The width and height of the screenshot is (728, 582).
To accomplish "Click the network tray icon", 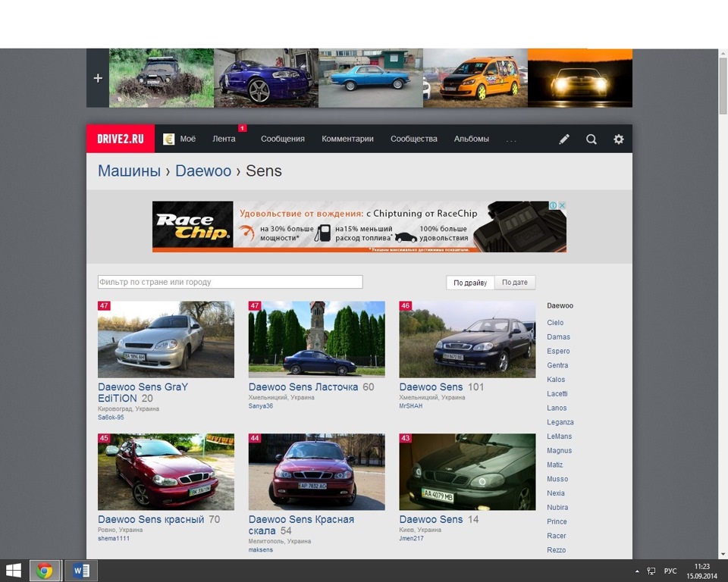I will point(651,571).
